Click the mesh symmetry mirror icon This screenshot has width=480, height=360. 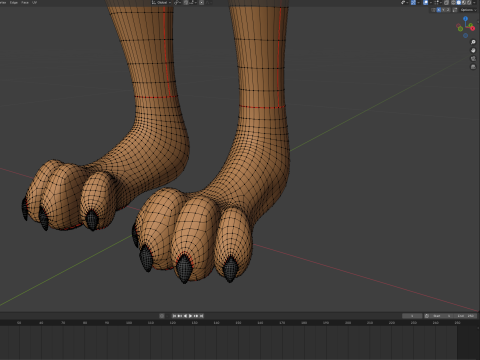pyautogui.click(x=433, y=10)
